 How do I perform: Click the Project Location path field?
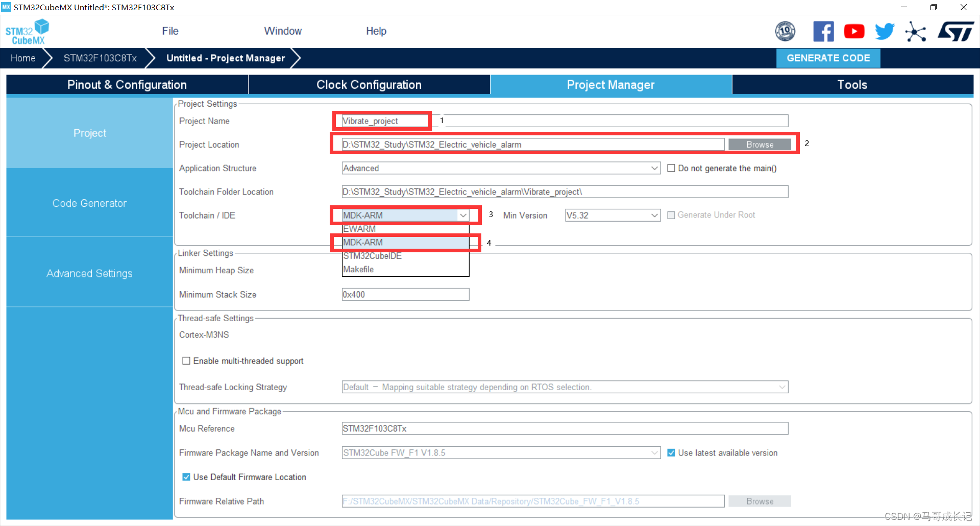pos(533,145)
